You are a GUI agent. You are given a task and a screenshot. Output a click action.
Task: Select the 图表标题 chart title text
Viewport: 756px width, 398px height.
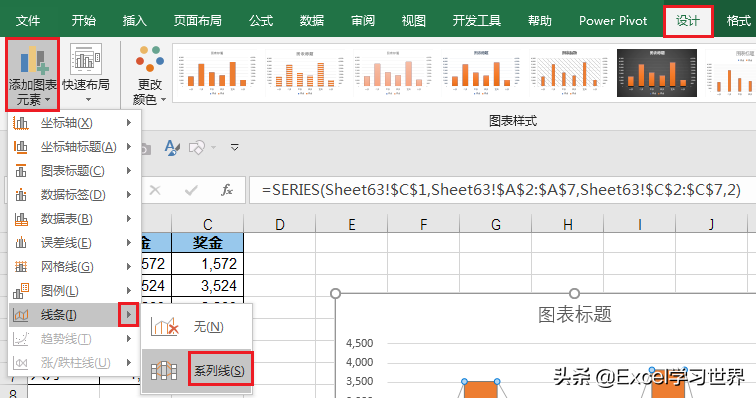[575, 315]
